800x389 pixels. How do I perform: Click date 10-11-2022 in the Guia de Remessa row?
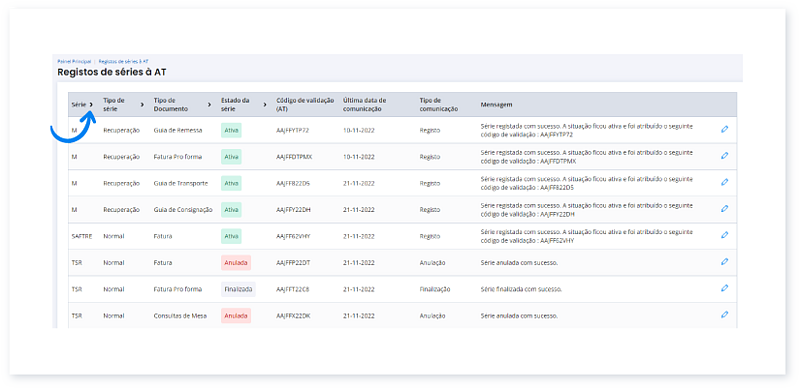[359, 130]
